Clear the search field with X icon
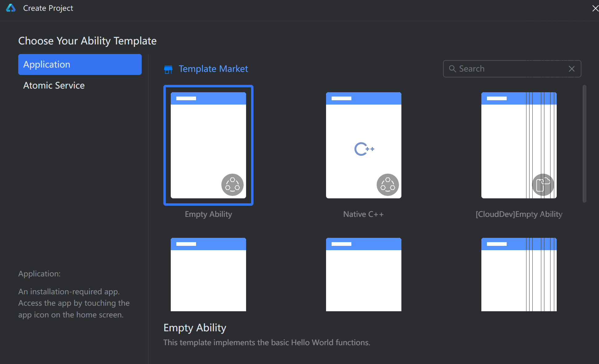 pyautogui.click(x=572, y=69)
